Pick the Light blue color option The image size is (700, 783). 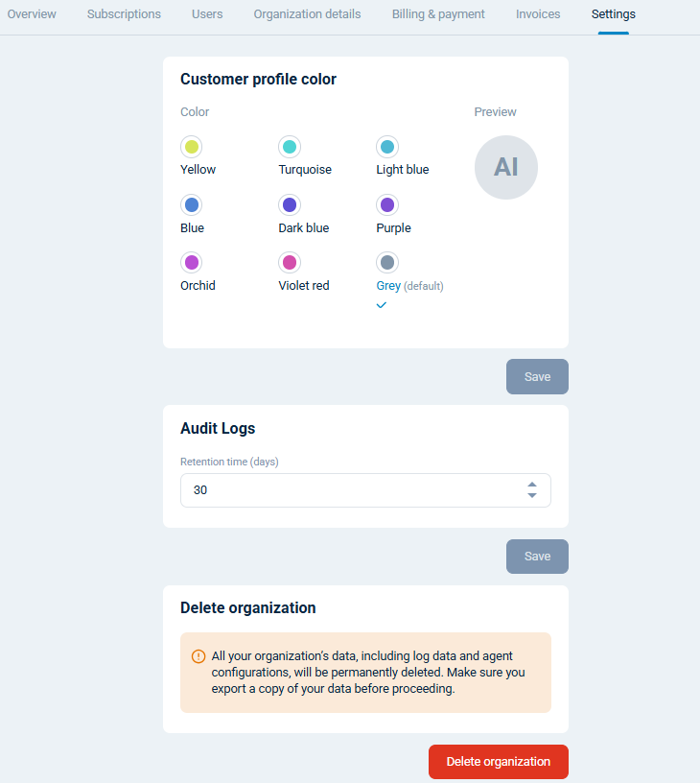pos(386,147)
